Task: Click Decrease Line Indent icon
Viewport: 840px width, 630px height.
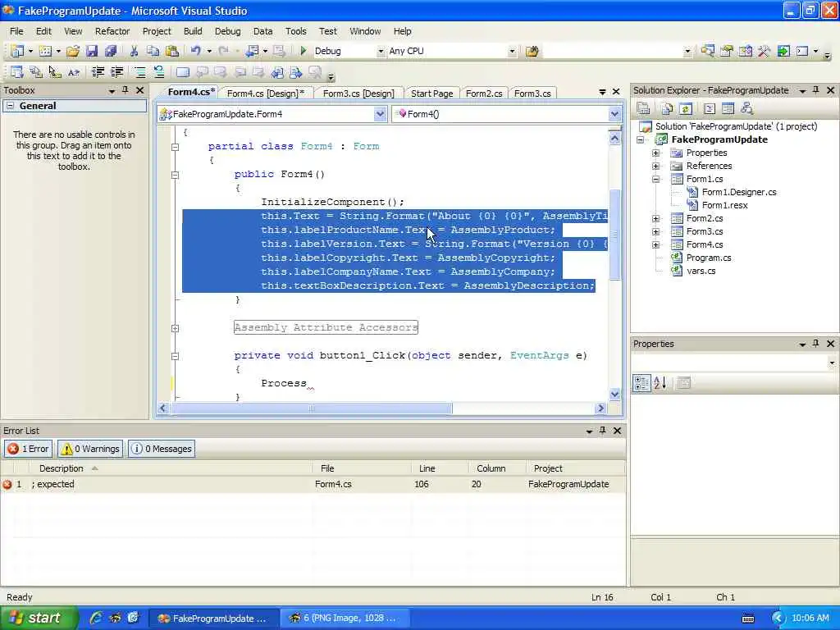Action: 98,72
